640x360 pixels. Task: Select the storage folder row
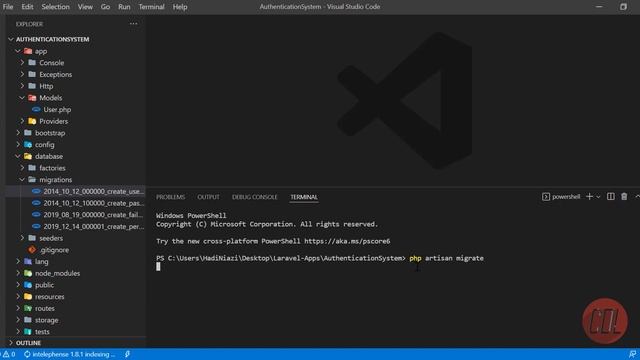click(x=76, y=320)
